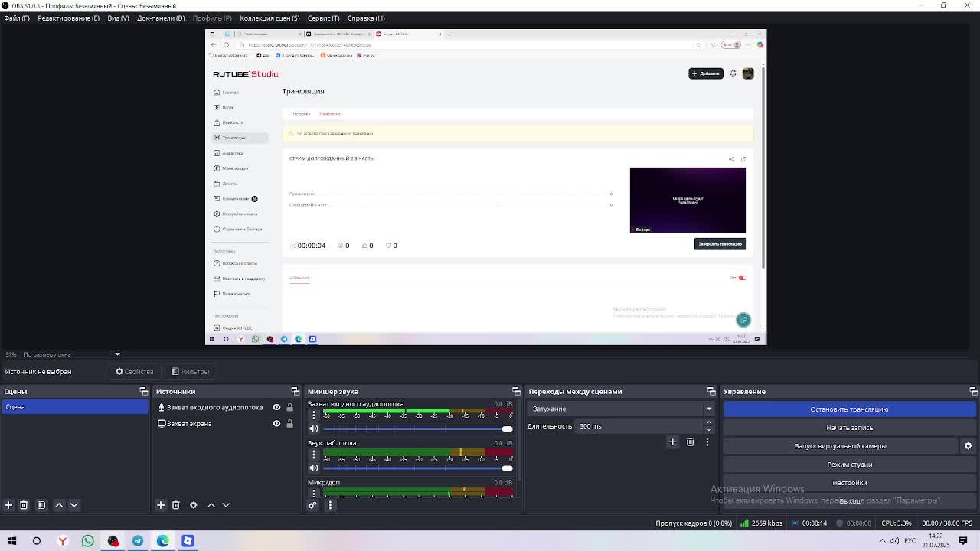Screen dimensions: 980x551
Task: Open advanced audio properties gears icon
Action: (312, 505)
